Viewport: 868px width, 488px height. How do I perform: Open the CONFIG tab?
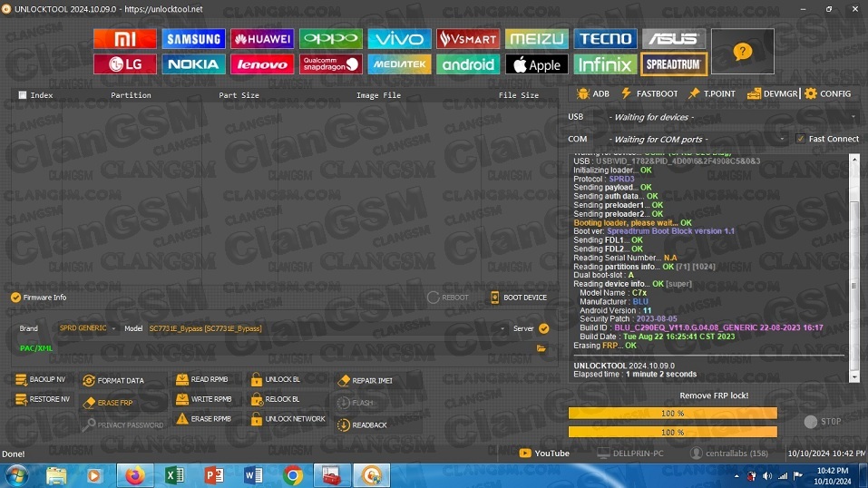coord(828,93)
